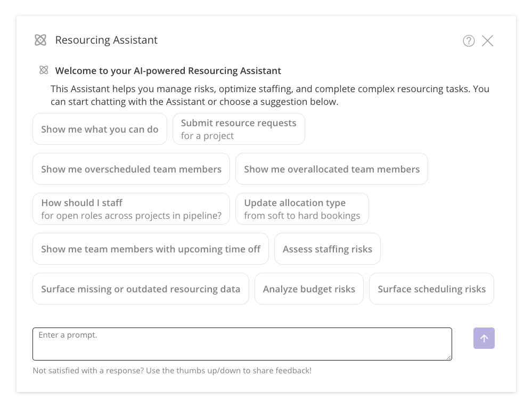Select 'Show me overscheduled team members'
Image resolution: width=532 pixels, height=409 pixels.
click(131, 169)
